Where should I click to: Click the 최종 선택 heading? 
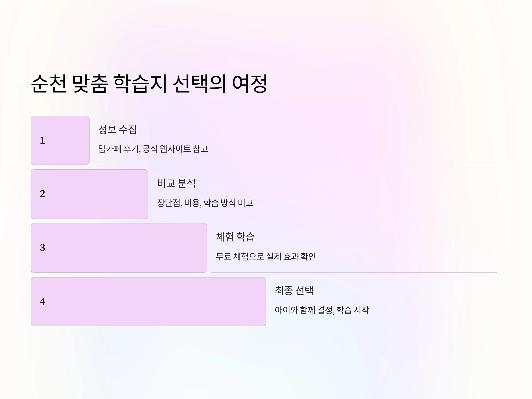click(294, 291)
